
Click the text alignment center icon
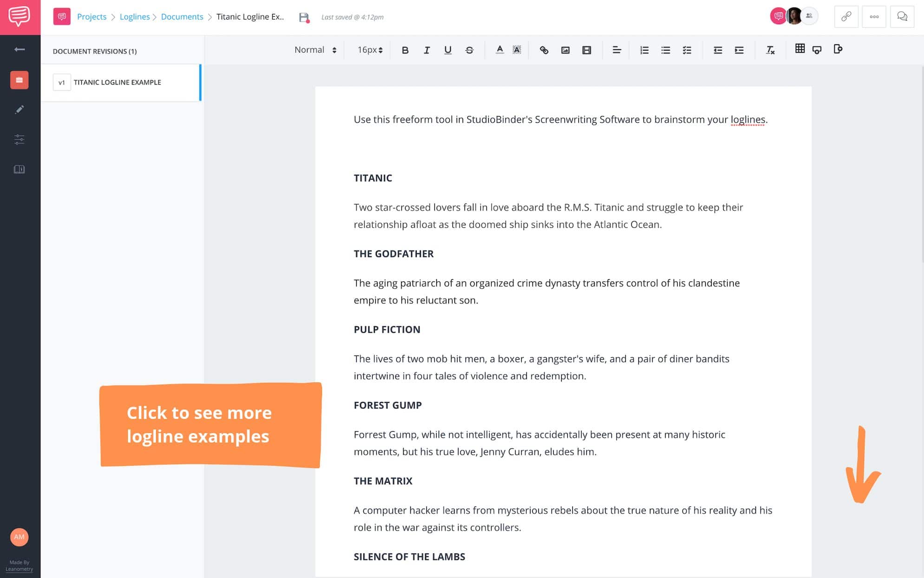616,49
